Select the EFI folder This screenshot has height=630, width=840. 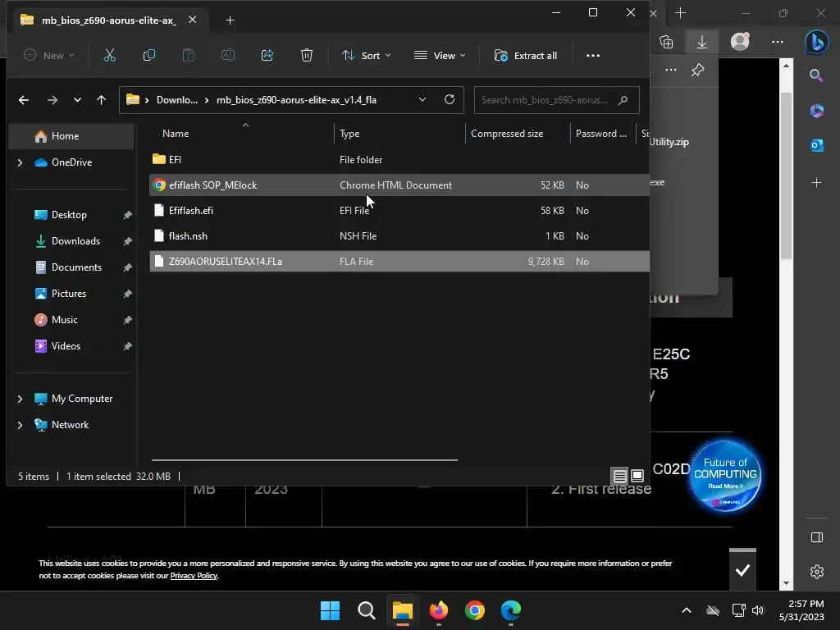399,160
